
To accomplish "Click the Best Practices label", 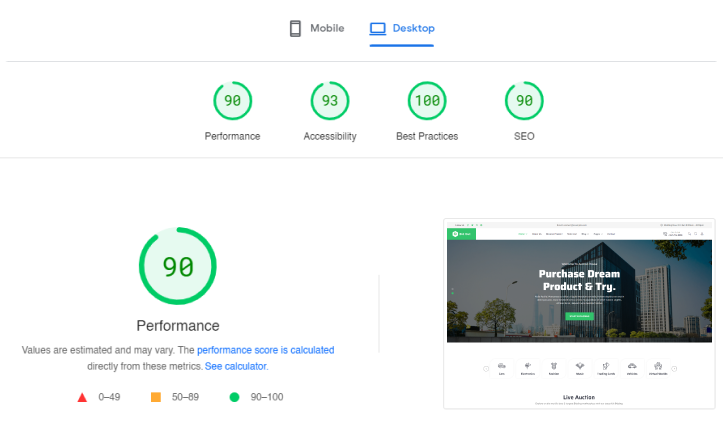I will (x=427, y=136).
